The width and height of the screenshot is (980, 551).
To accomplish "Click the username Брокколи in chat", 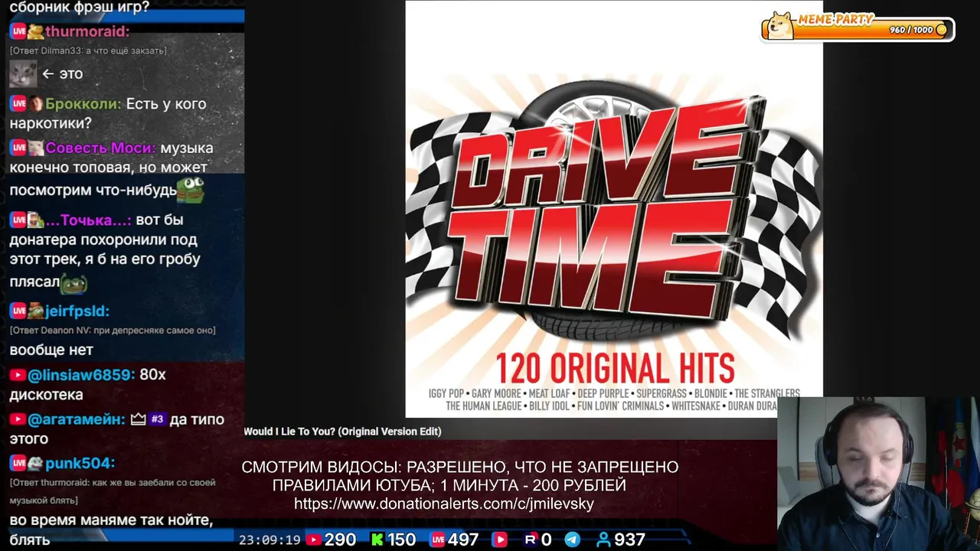I will 83,104.
